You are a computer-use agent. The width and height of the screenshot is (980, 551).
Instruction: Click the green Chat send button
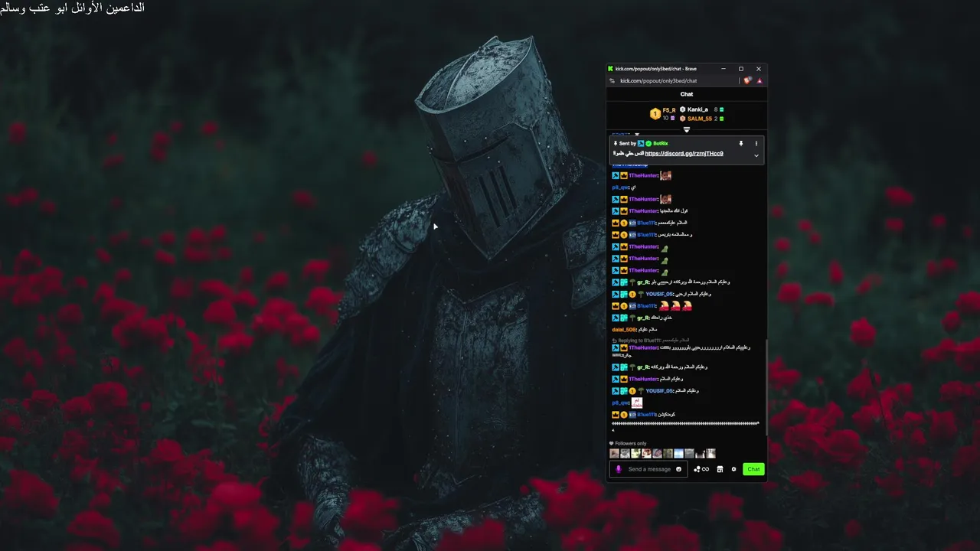(x=753, y=469)
